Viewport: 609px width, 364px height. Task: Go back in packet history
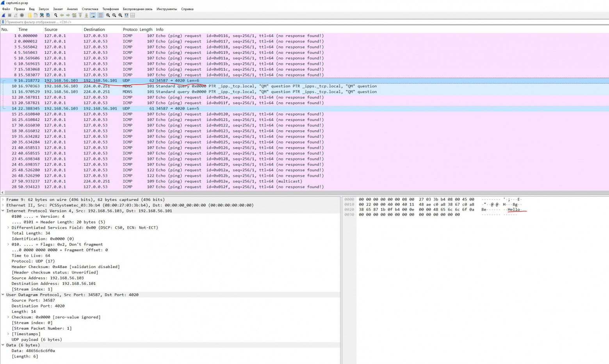[x=62, y=15]
